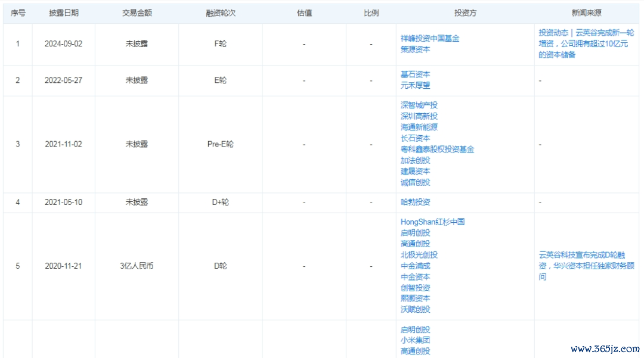644x358 pixels.
Task: Open news link 投资动态｜云英谷完成新一轮增资
Action: (x=586, y=43)
